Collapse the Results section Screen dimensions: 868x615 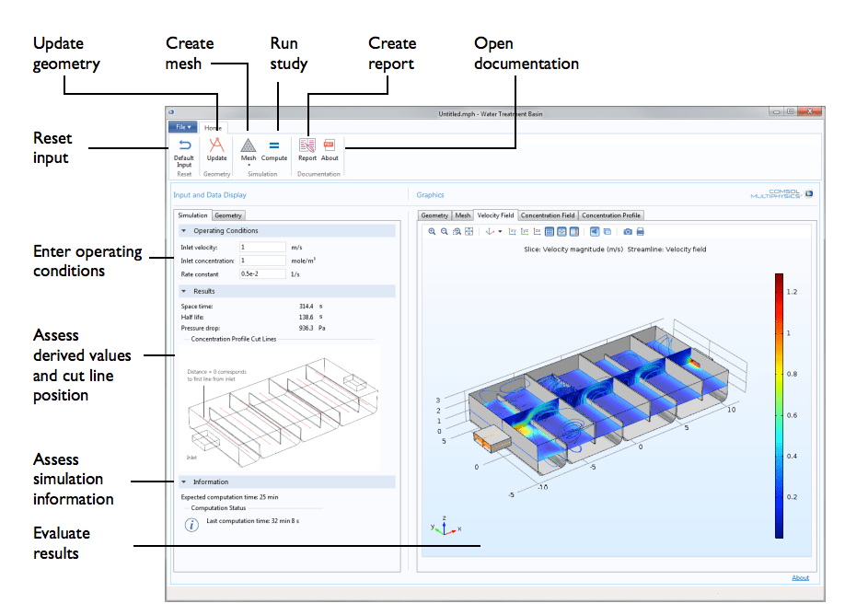pos(182,292)
